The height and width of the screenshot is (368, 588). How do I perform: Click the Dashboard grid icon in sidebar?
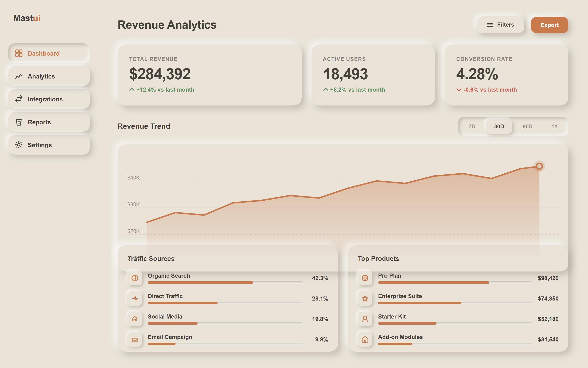tap(19, 53)
